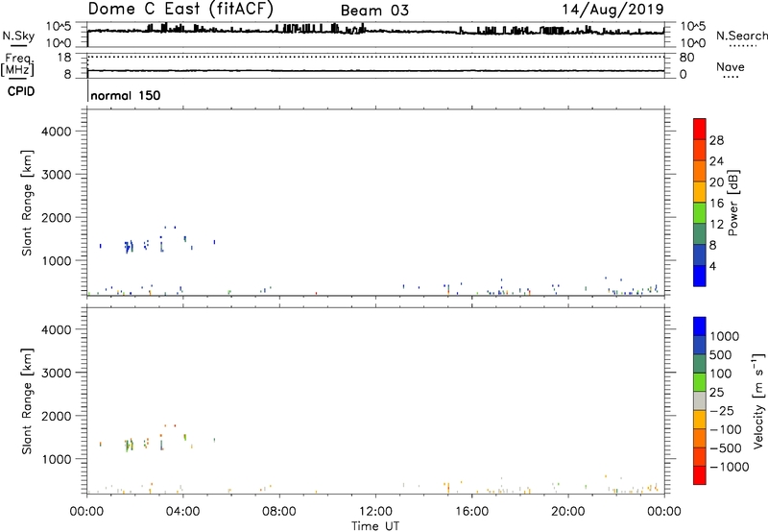This screenshot has width=768, height=532.
Task: Pick the bright blue bottom Power color segment
Action: click(x=700, y=276)
